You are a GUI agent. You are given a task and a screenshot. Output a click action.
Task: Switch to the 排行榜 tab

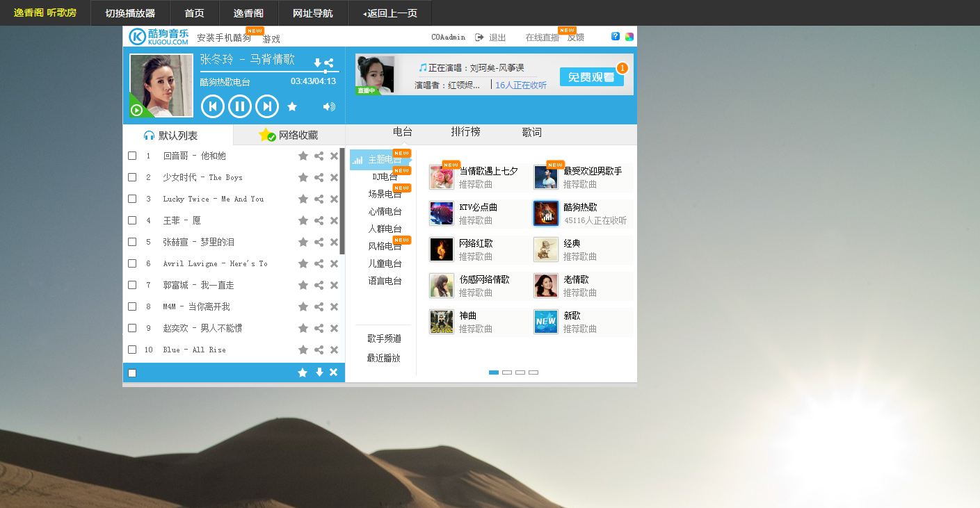[465, 132]
